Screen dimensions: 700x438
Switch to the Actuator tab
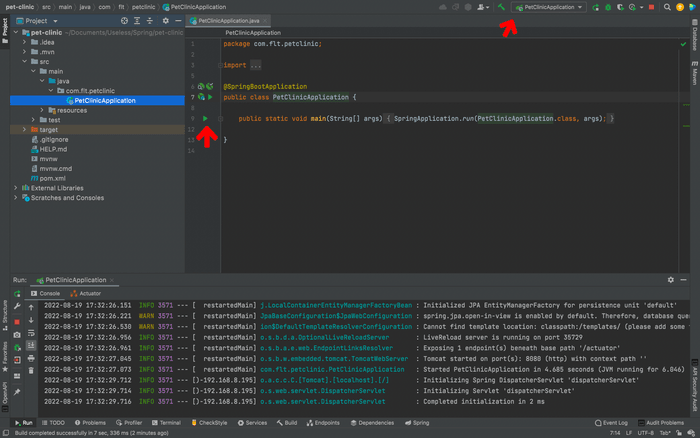click(86, 293)
